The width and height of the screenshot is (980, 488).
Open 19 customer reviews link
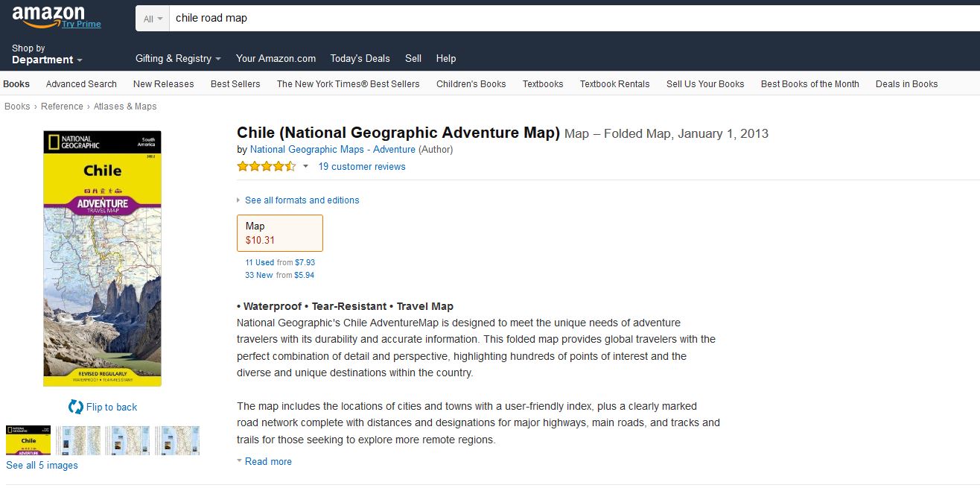tap(362, 166)
